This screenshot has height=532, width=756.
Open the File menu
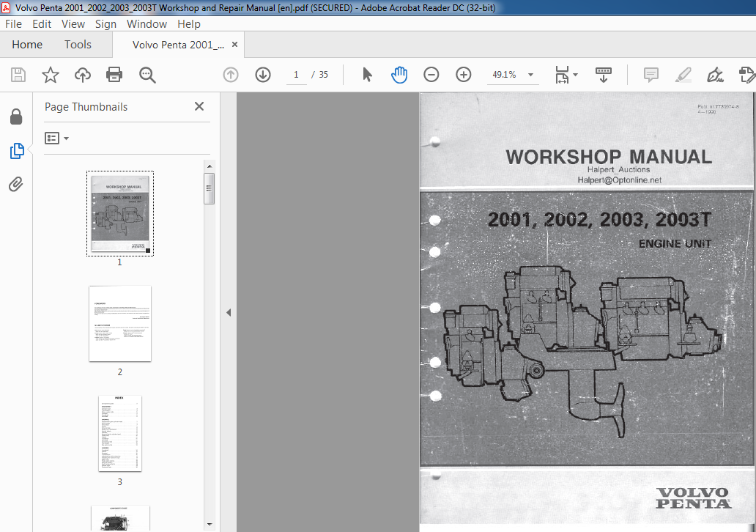pos(13,23)
